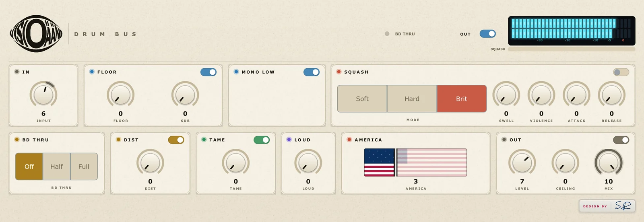
Task: Click the MIX value 10
Action: tap(609, 182)
